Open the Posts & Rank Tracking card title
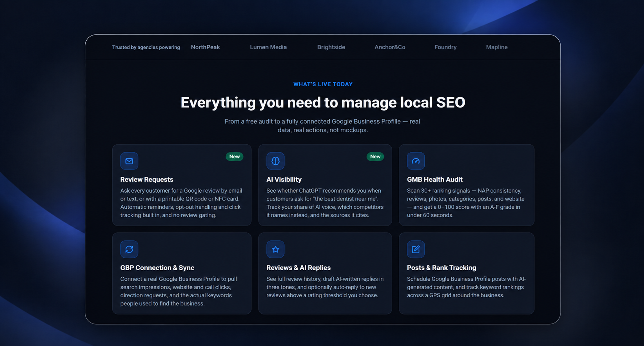Image resolution: width=644 pixels, height=346 pixels. [441, 268]
